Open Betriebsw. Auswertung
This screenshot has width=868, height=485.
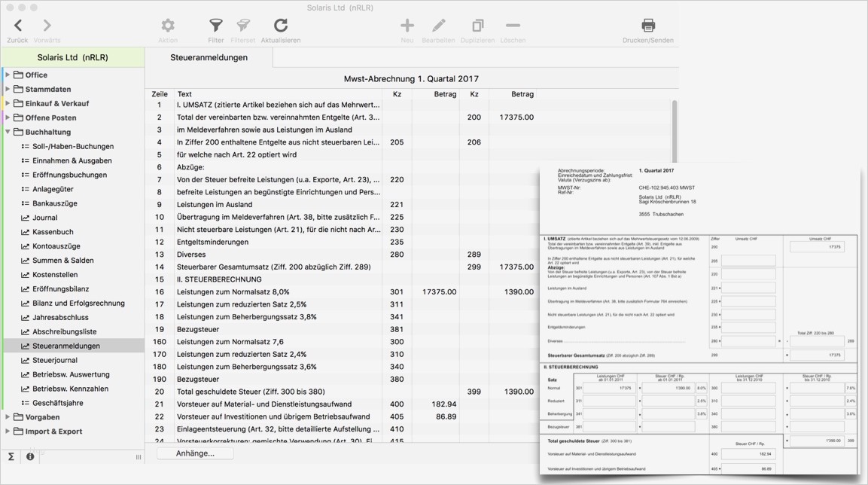(71, 374)
